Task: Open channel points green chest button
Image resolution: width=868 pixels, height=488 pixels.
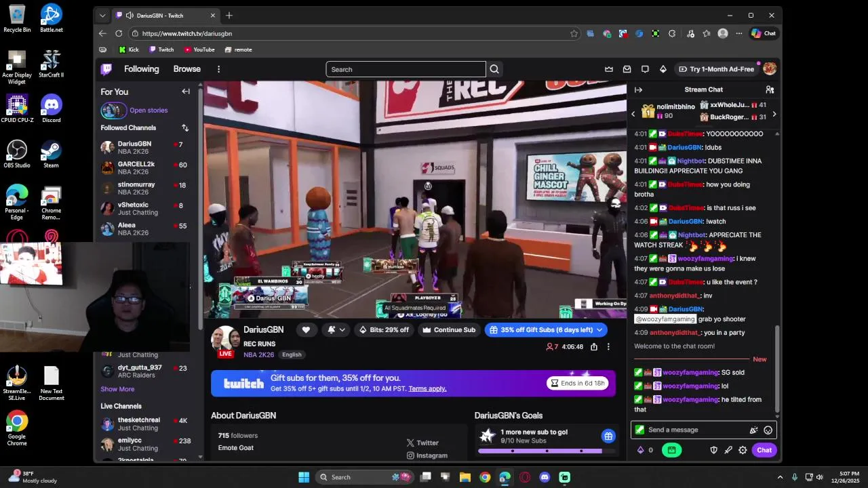Action: [671, 450]
